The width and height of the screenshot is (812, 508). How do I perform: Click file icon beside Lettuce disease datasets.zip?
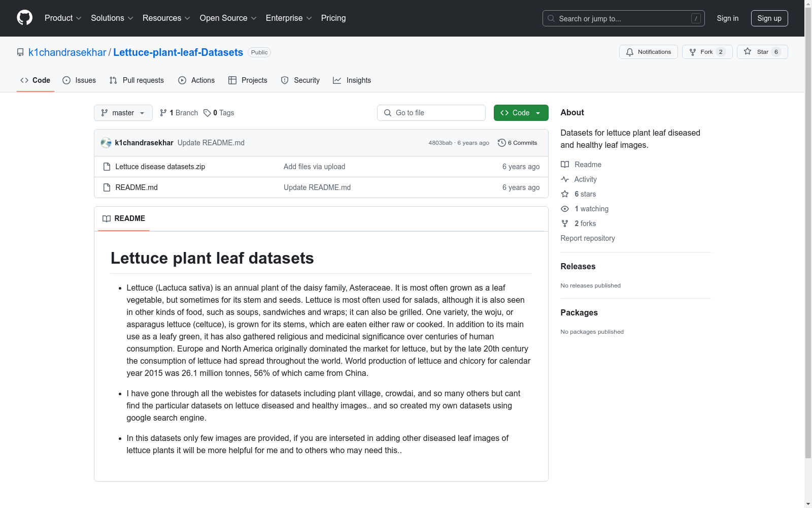click(107, 167)
